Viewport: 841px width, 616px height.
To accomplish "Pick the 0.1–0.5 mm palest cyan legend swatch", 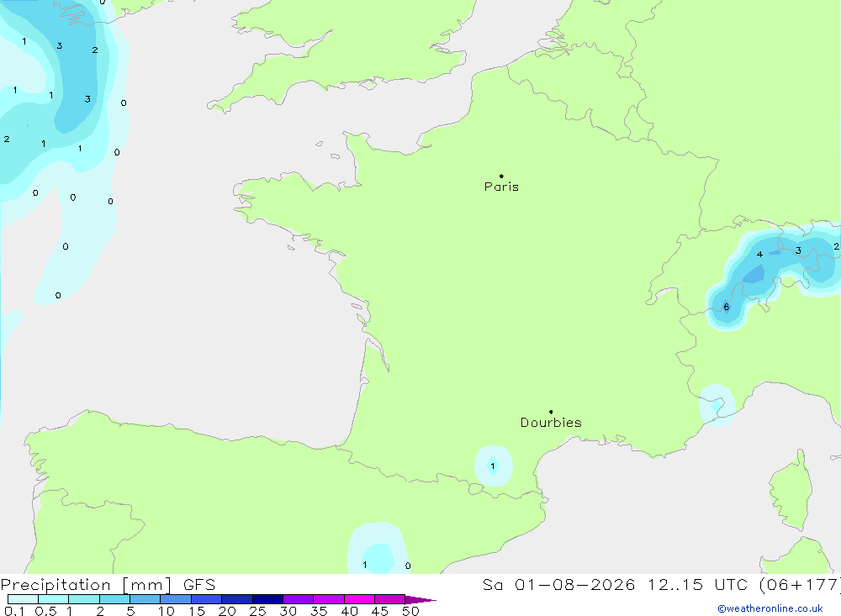I will [x=23, y=599].
